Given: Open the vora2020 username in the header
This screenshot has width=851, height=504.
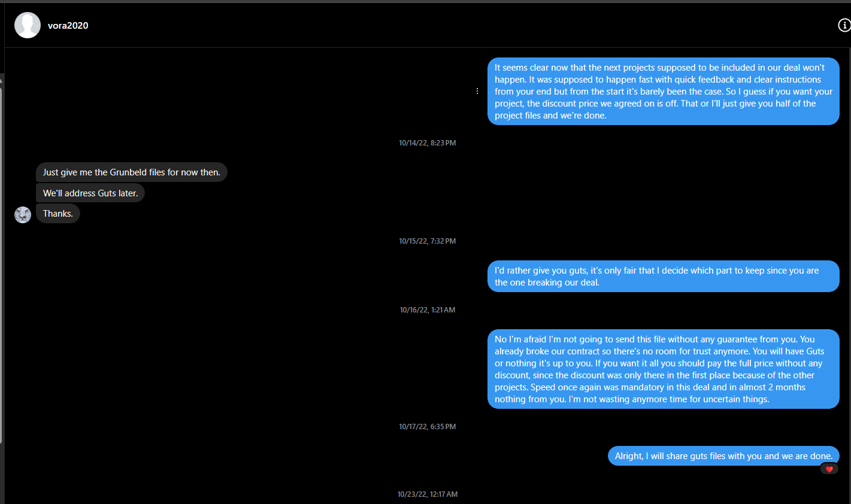Looking at the screenshot, I should pos(68,25).
